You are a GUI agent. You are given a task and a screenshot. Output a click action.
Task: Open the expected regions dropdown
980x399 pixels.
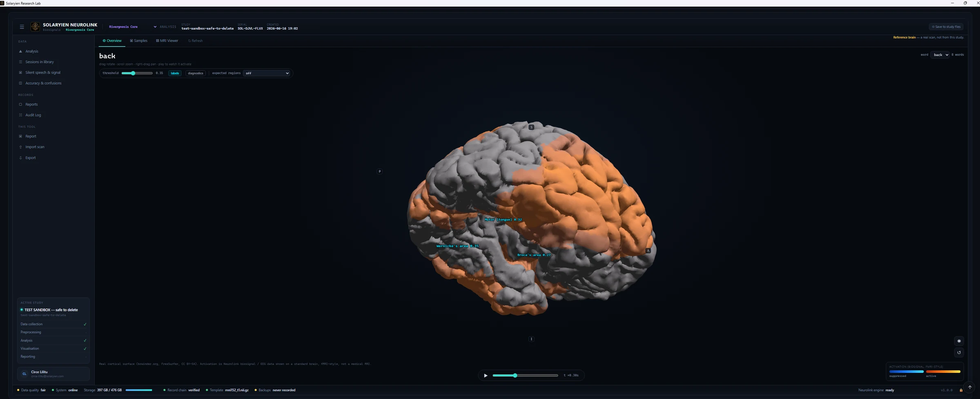click(x=267, y=74)
